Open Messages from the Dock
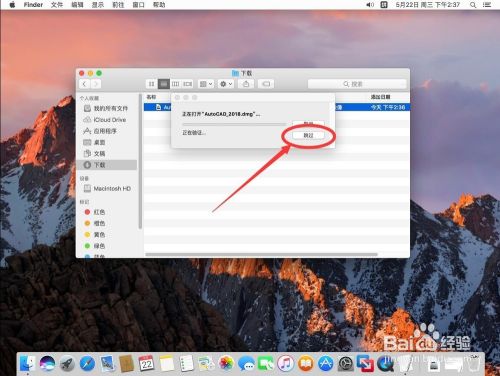The width and height of the screenshot is (500, 376). click(246, 363)
